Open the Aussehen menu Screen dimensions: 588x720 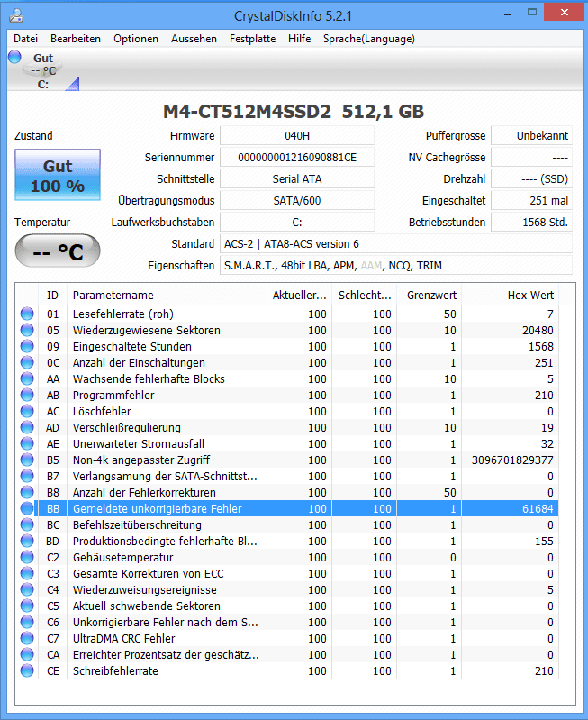point(194,39)
